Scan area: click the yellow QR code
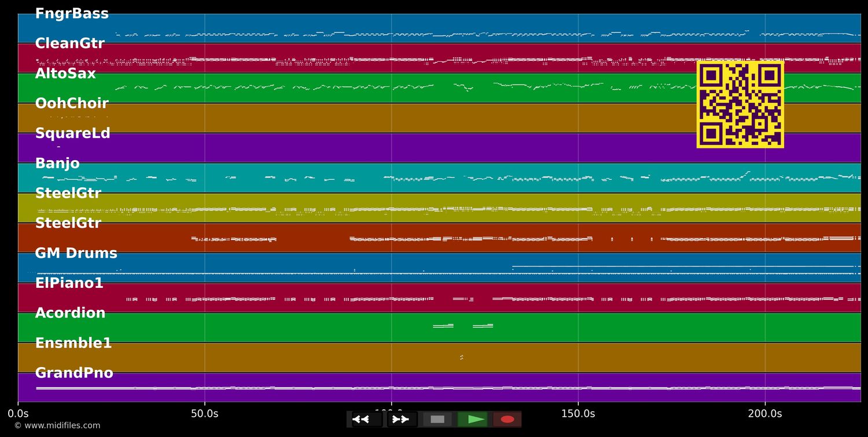 740,105
